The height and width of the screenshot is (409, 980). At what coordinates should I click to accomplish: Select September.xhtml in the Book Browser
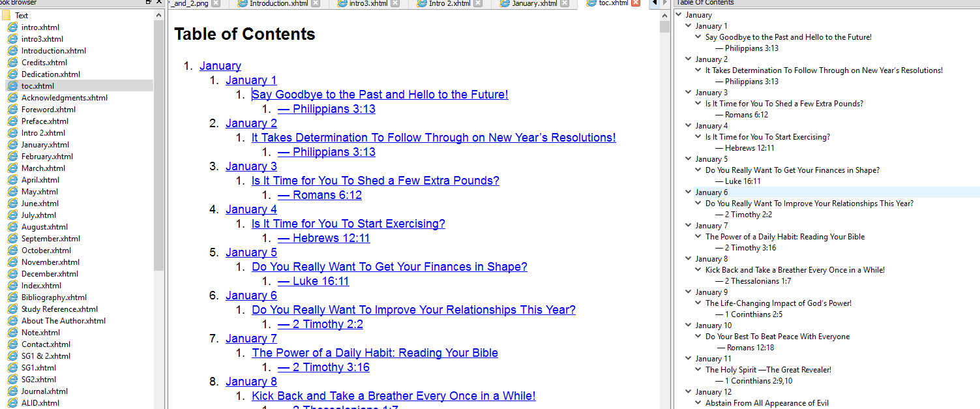50,239
